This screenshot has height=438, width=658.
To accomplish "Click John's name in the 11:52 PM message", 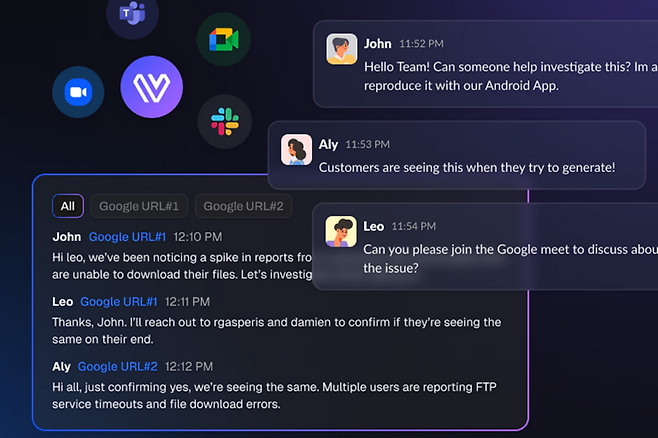I will click(x=377, y=44).
